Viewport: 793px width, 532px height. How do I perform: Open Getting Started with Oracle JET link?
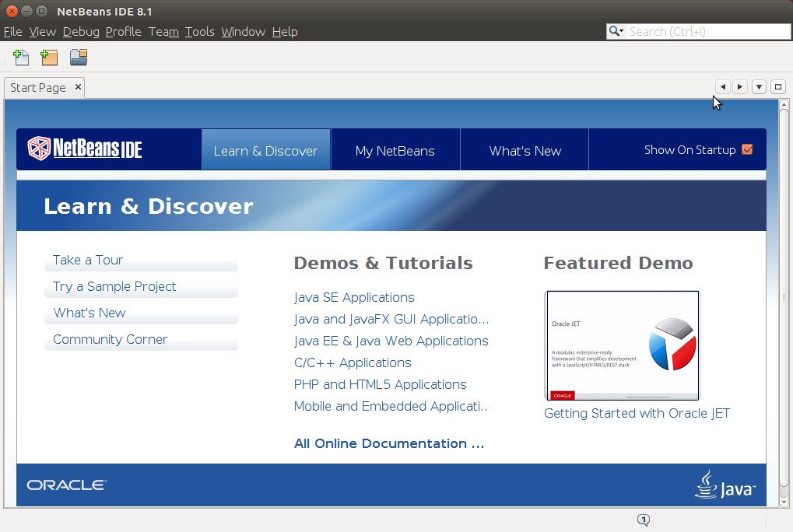(x=637, y=413)
